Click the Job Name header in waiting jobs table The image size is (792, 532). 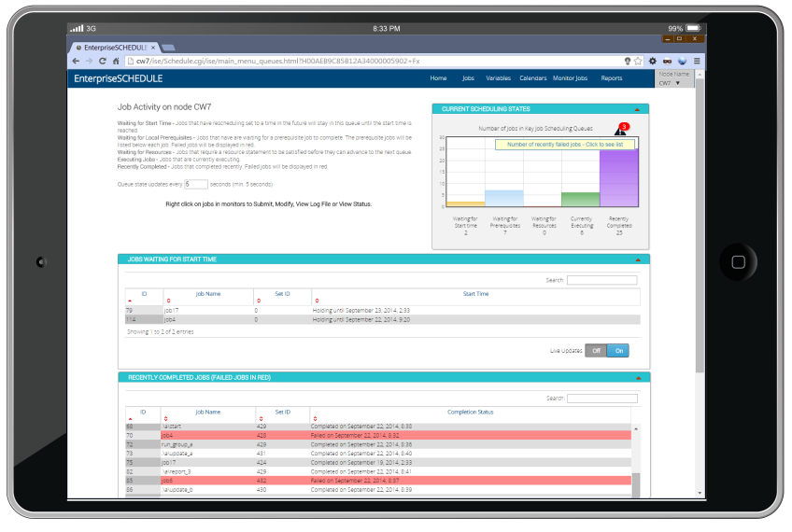208,294
